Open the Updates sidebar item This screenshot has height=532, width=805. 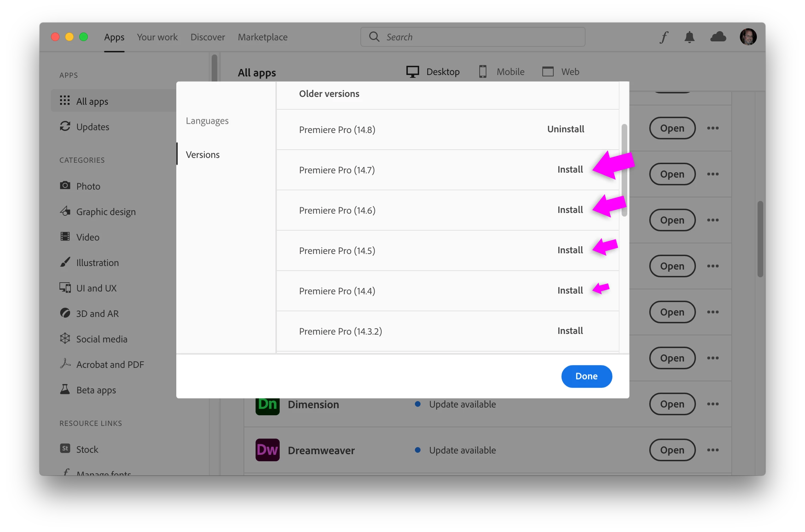(x=93, y=127)
